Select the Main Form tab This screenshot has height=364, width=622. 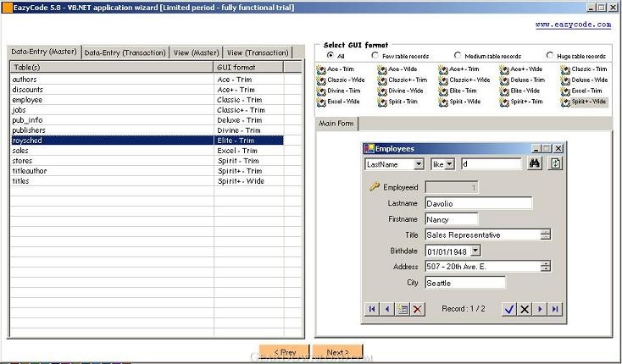(x=336, y=124)
